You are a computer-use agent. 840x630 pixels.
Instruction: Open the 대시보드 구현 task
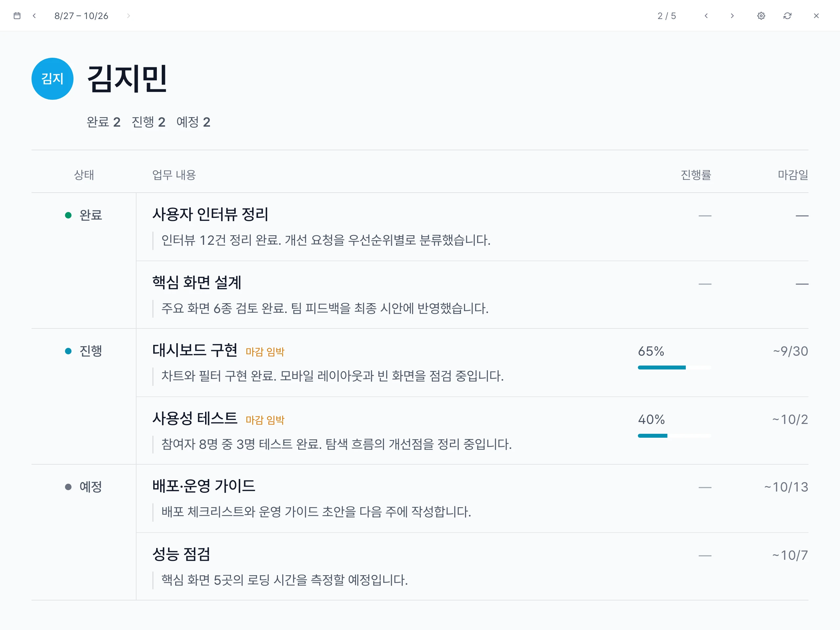click(195, 350)
